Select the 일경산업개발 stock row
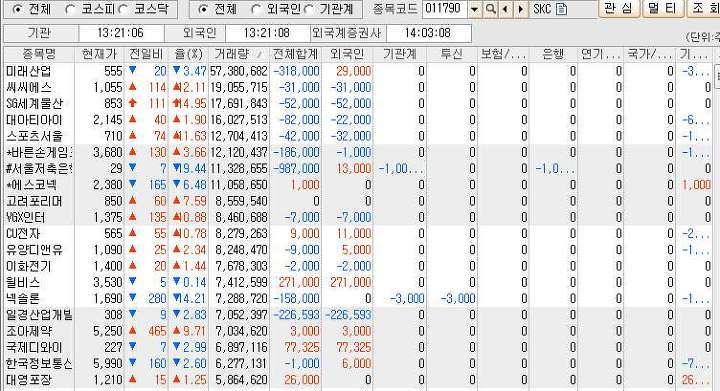This screenshot has width=720, height=391. tap(358, 315)
